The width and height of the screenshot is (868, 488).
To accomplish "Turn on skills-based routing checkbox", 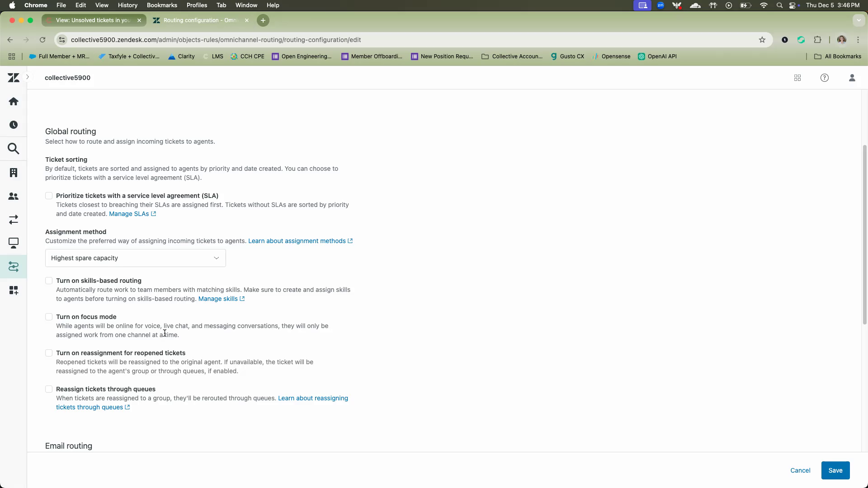I will [49, 281].
